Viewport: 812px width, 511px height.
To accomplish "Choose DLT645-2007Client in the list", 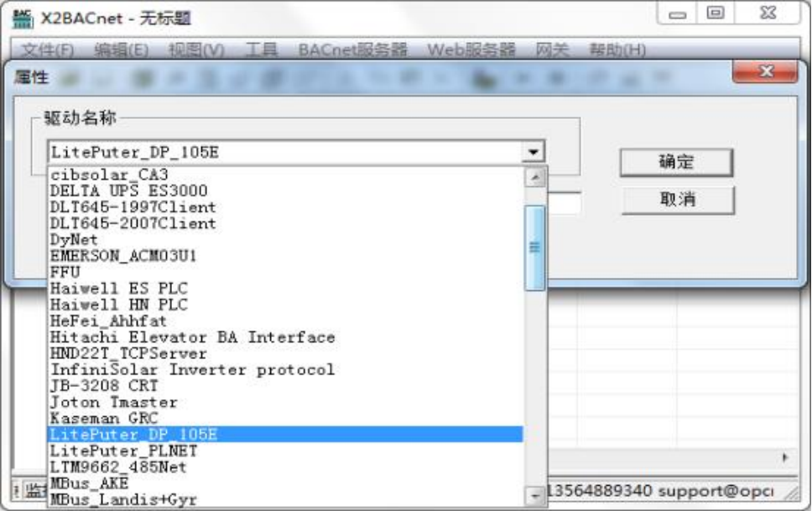I will click(x=285, y=223).
